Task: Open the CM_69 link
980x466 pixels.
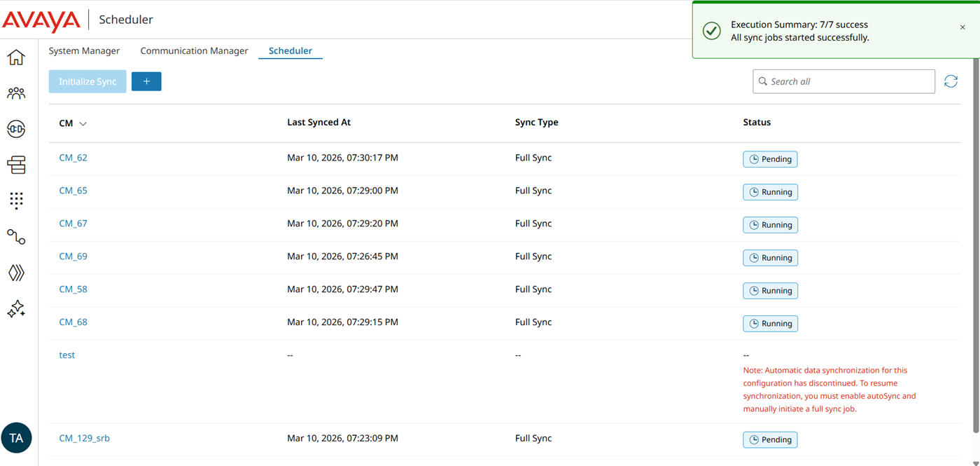Action: click(x=73, y=256)
